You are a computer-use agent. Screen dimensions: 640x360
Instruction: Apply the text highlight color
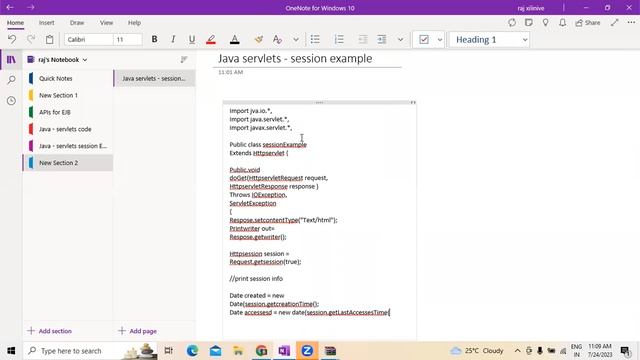pyautogui.click(x=211, y=39)
